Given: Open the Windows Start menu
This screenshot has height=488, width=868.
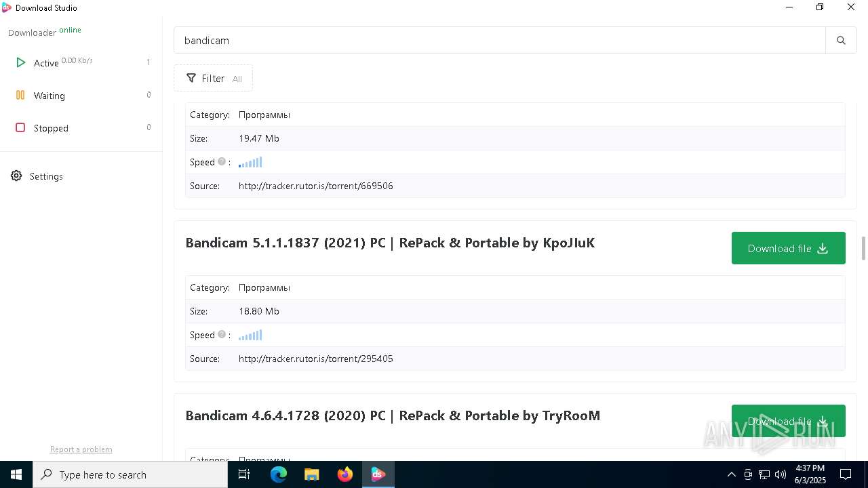Looking at the screenshot, I should click(16, 474).
